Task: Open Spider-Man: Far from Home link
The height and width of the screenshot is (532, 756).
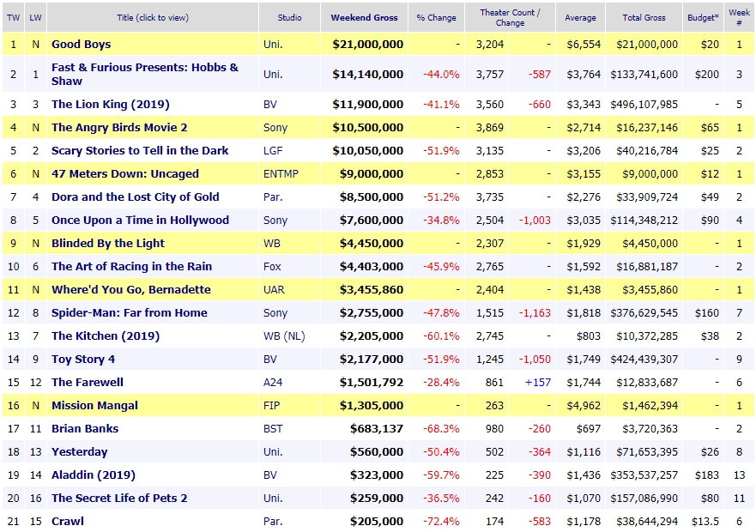Action: 130,313
